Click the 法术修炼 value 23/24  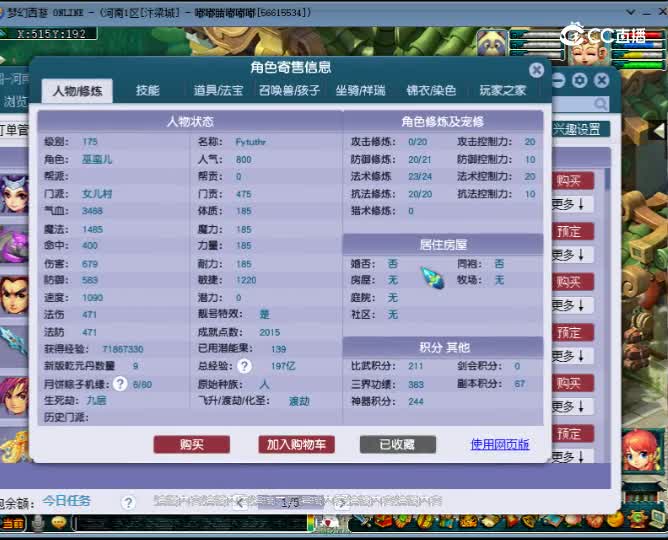coord(420,176)
